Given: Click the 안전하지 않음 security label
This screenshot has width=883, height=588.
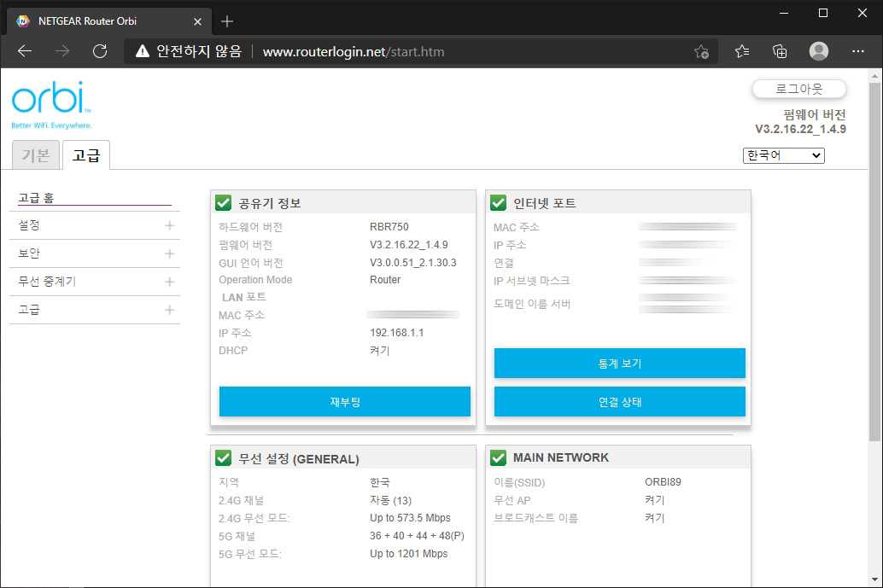Looking at the screenshot, I should coord(199,51).
